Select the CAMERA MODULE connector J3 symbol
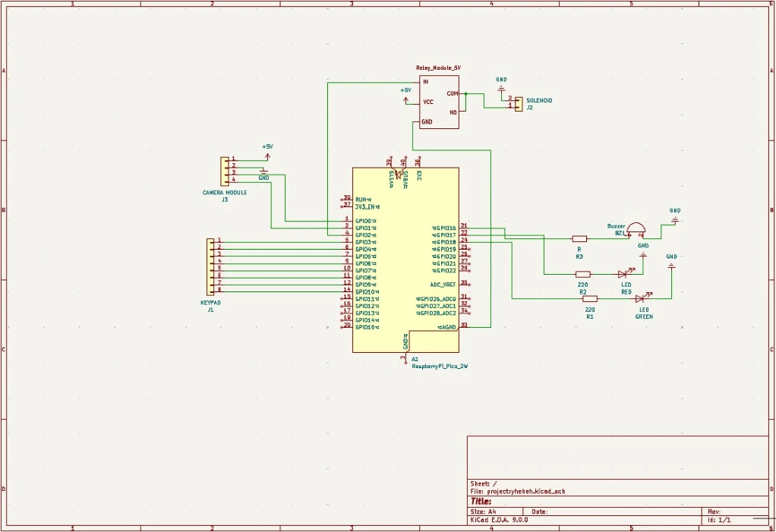Image resolution: width=776 pixels, height=532 pixels. pyautogui.click(x=225, y=171)
